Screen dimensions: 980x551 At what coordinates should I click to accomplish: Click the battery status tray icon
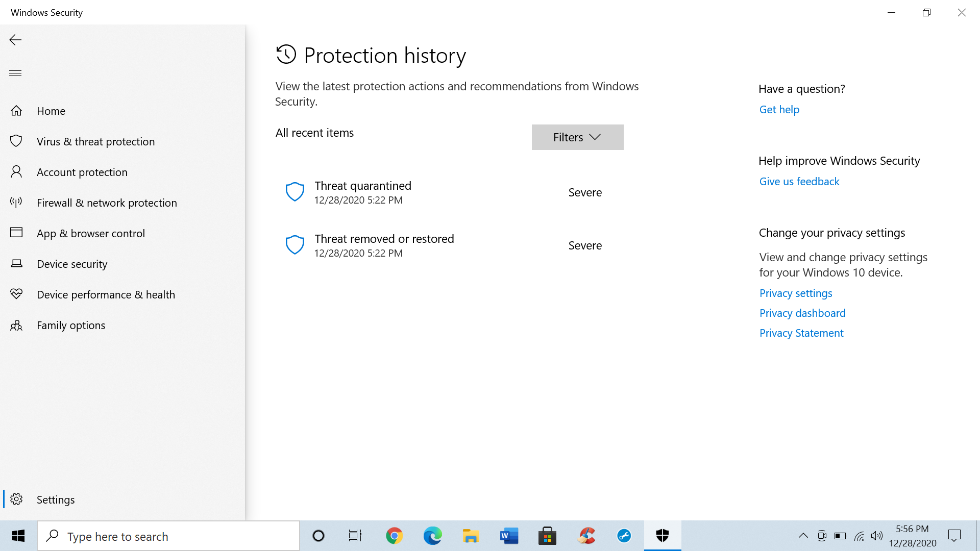pyautogui.click(x=840, y=536)
